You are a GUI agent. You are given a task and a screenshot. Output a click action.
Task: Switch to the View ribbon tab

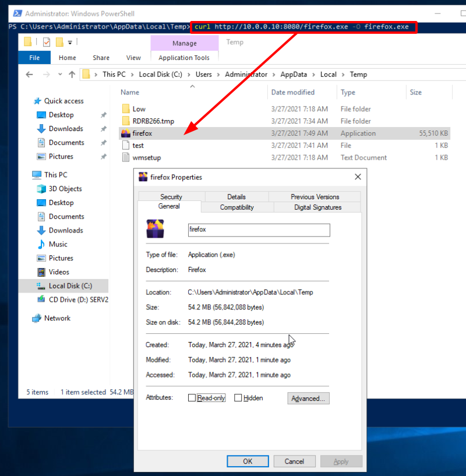tap(133, 58)
